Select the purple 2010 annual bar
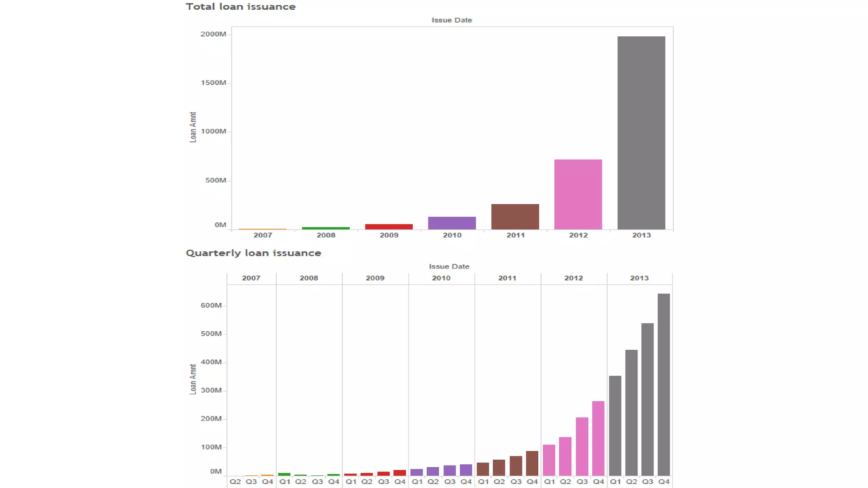868x488 pixels. (x=452, y=223)
